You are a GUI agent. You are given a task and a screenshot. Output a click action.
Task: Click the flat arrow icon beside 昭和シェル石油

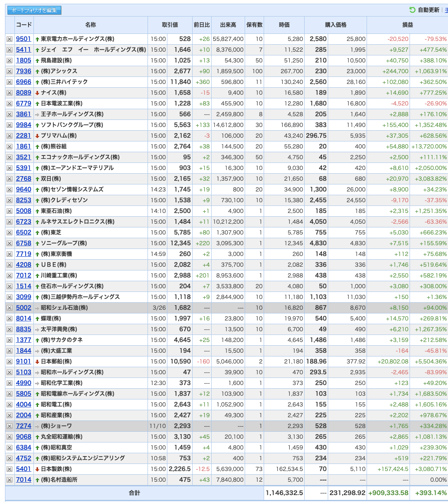37,308
